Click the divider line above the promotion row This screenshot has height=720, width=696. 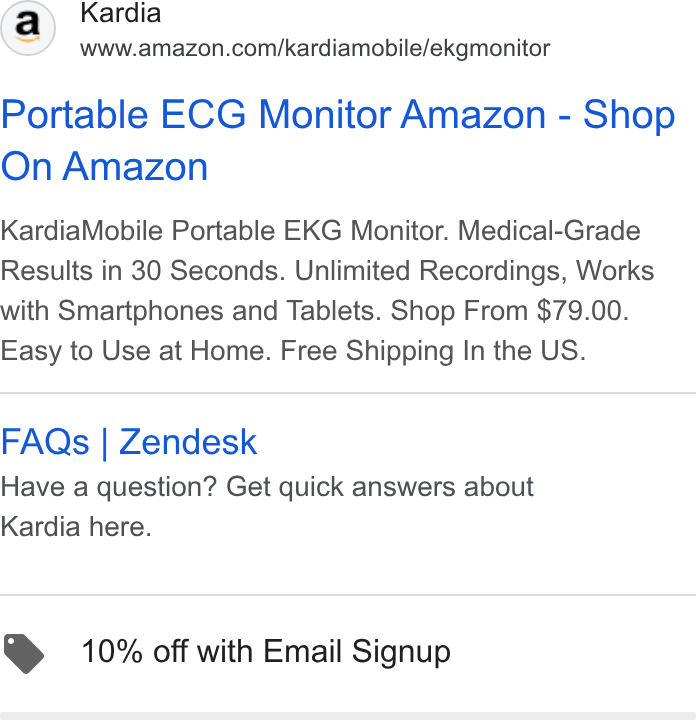point(348,595)
